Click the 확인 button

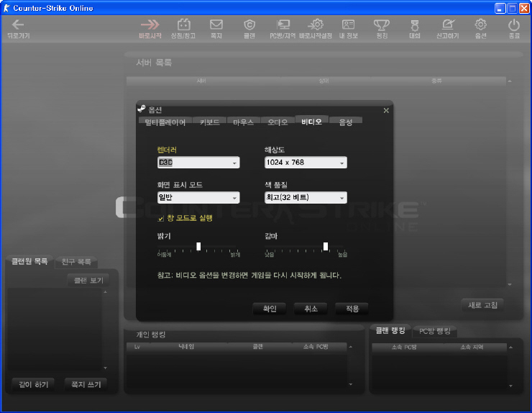coord(270,309)
